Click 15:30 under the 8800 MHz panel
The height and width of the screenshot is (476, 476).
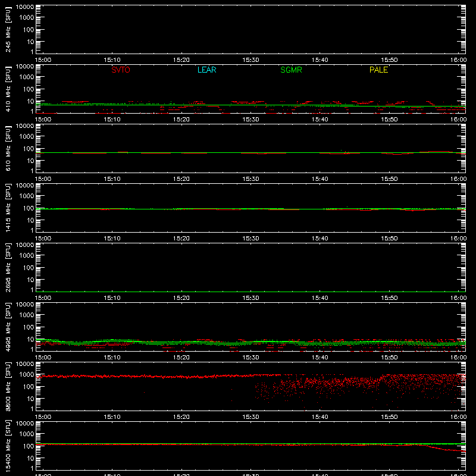coord(250,417)
